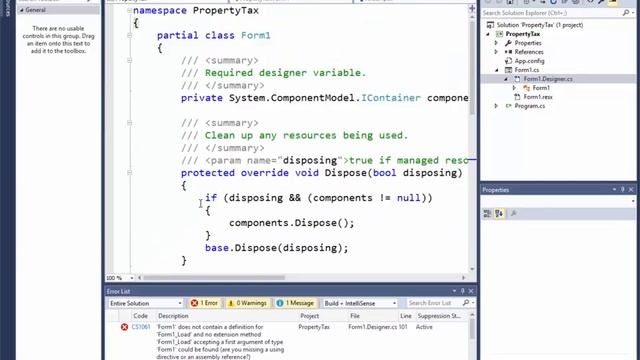Viewport: 640px width, 360px height.
Task: Click the editor split-window handle above scrollbar
Action: coord(472,8)
